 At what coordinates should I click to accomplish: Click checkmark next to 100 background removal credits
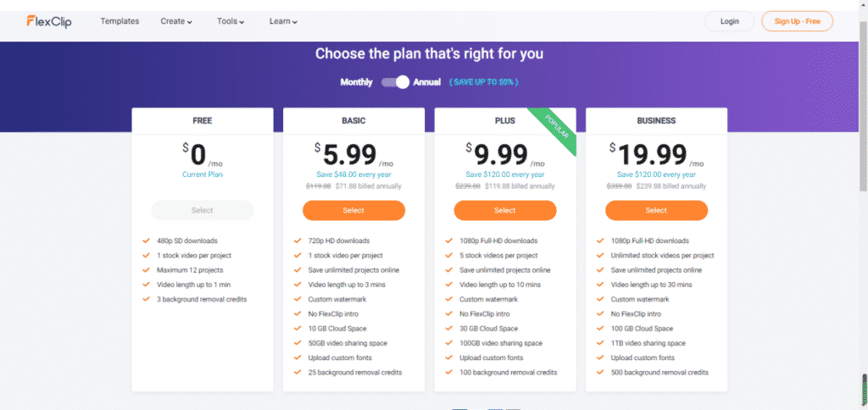(449, 373)
